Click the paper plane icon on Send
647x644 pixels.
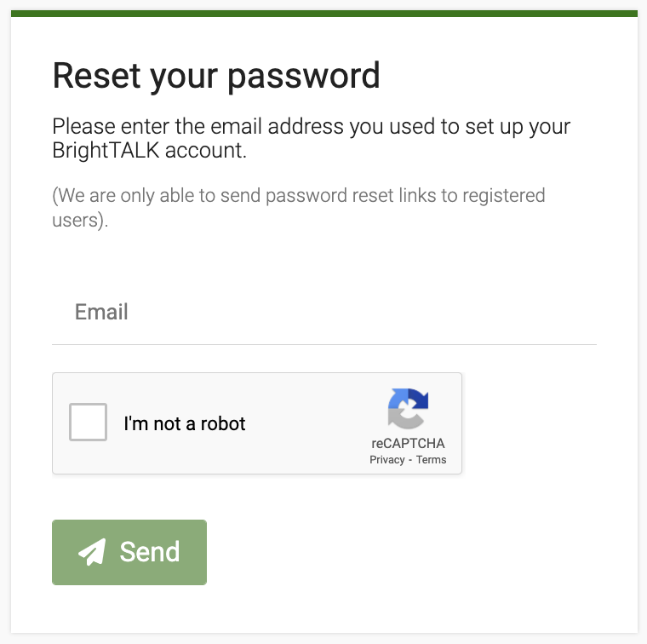(x=92, y=552)
